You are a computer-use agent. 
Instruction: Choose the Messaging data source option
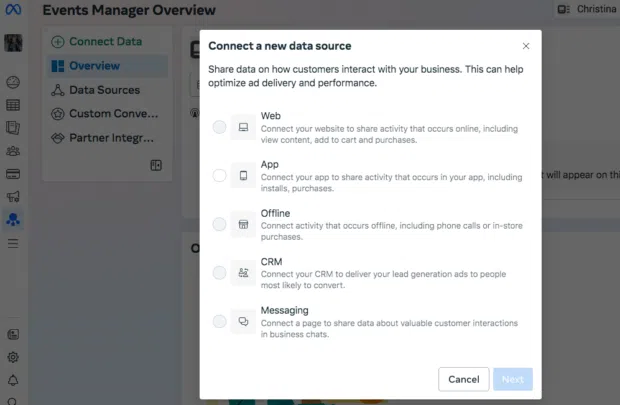tap(219, 321)
